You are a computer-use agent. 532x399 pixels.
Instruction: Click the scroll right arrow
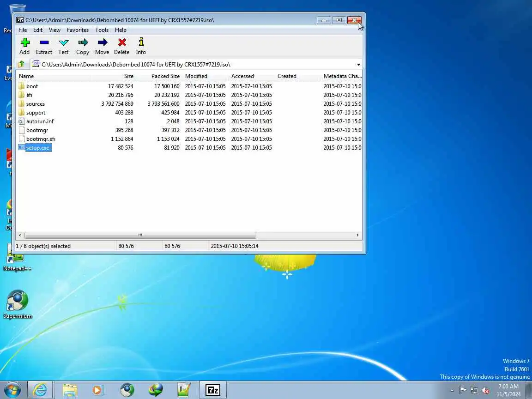coord(357,235)
